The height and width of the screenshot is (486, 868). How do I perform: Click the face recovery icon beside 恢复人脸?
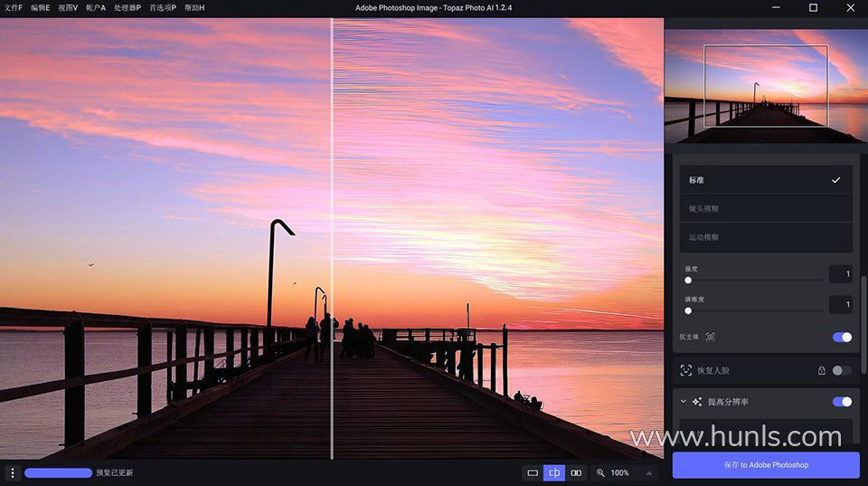tap(686, 370)
